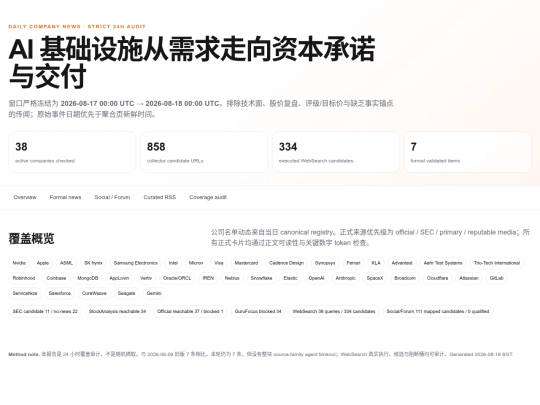Choose the Synopsys chip
This screenshot has height=405, width=540.
325,263
